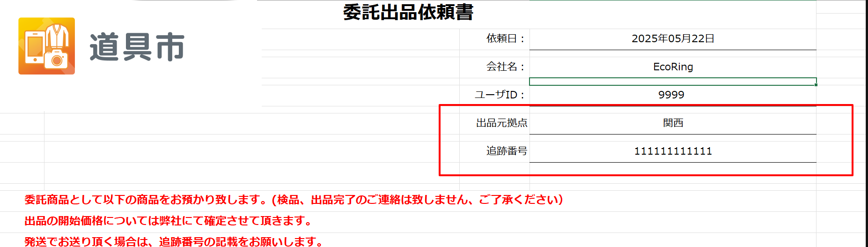868x247 pixels.
Task: Select the 追跡番号 label cell
Action: [x=507, y=151]
